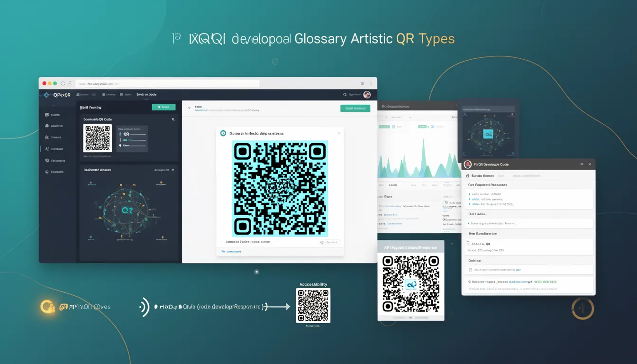Click the QR code under Accessibility label
637x364 pixels.
313,305
